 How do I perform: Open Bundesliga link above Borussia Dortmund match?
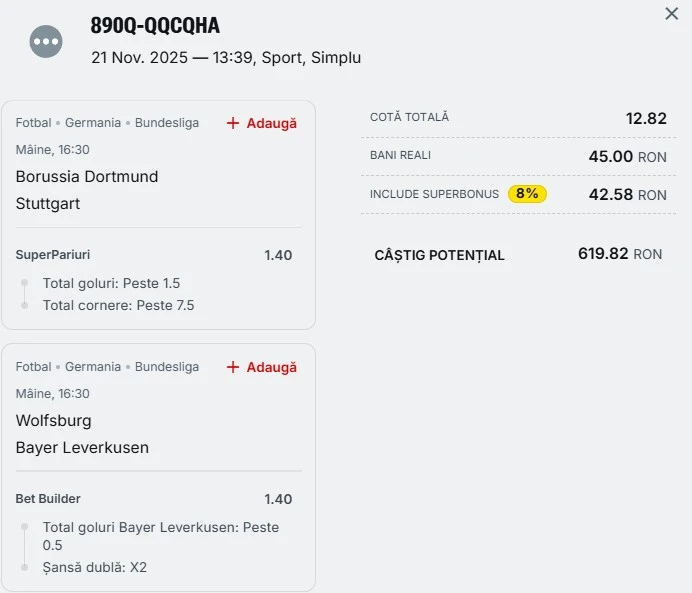coord(167,123)
